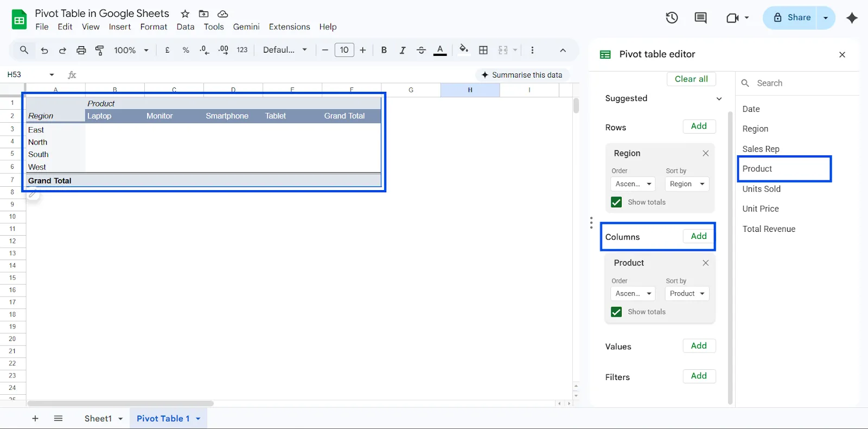
Task: Close the Pivot table editor
Action: tap(842, 54)
